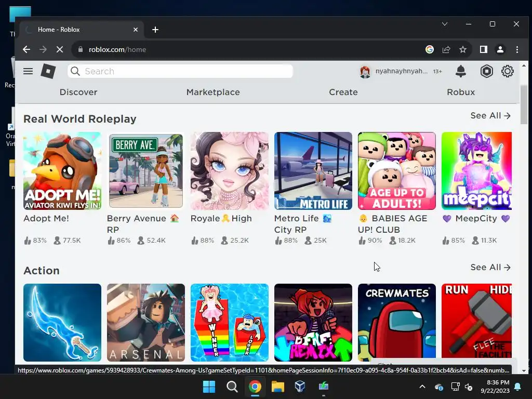
Task: Open taskbar Search magnifier
Action: coord(232,387)
